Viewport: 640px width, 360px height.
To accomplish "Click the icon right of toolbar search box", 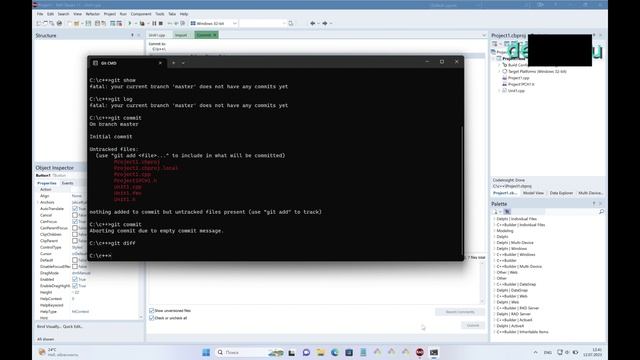I will (x=291, y=23).
